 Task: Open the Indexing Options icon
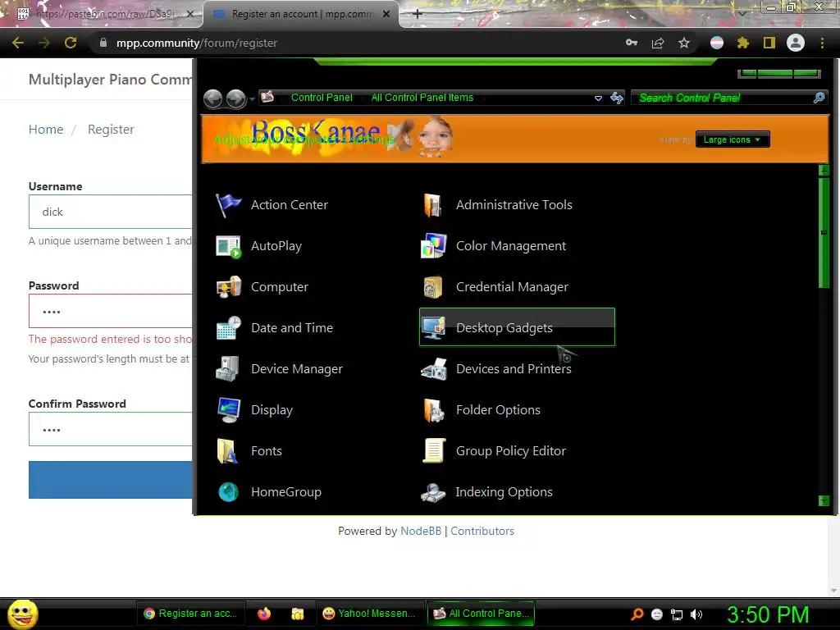click(x=433, y=492)
